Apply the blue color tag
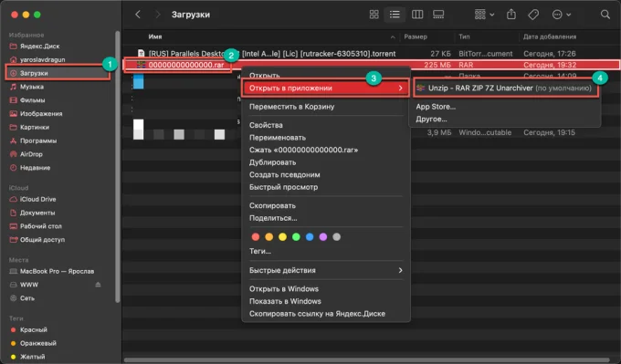 310,237
